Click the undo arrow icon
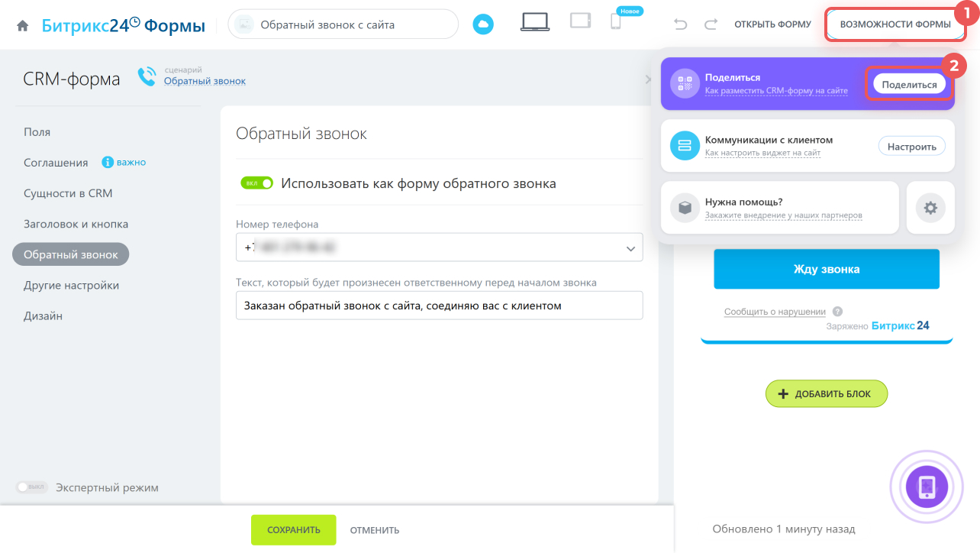Screen dimensions: 980x553 [680, 25]
